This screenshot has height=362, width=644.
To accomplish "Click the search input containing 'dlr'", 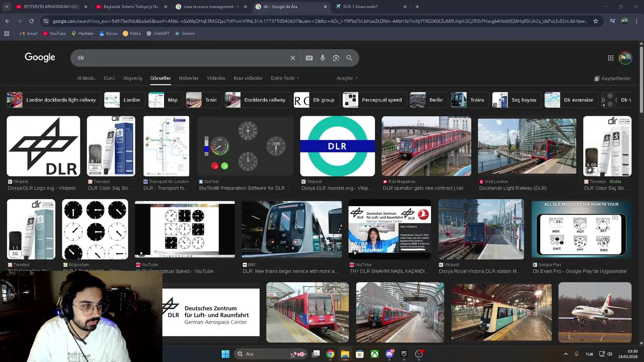I will tap(181, 58).
